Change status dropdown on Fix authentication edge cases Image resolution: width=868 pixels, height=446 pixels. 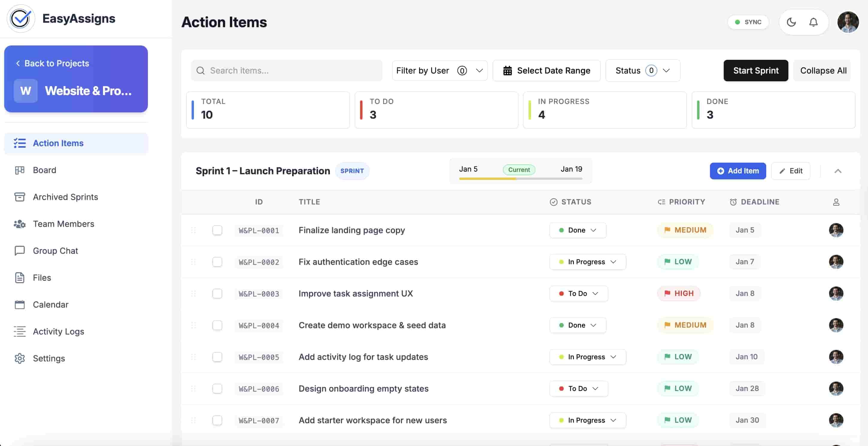587,262
